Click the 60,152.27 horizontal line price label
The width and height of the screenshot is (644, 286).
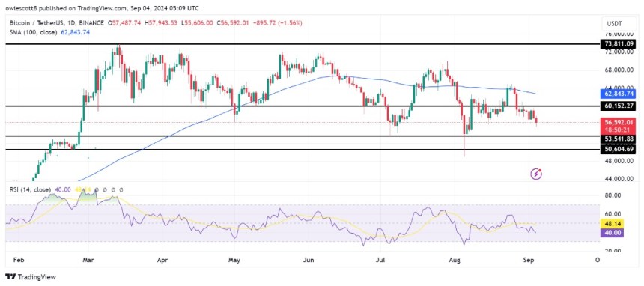[x=618, y=106]
